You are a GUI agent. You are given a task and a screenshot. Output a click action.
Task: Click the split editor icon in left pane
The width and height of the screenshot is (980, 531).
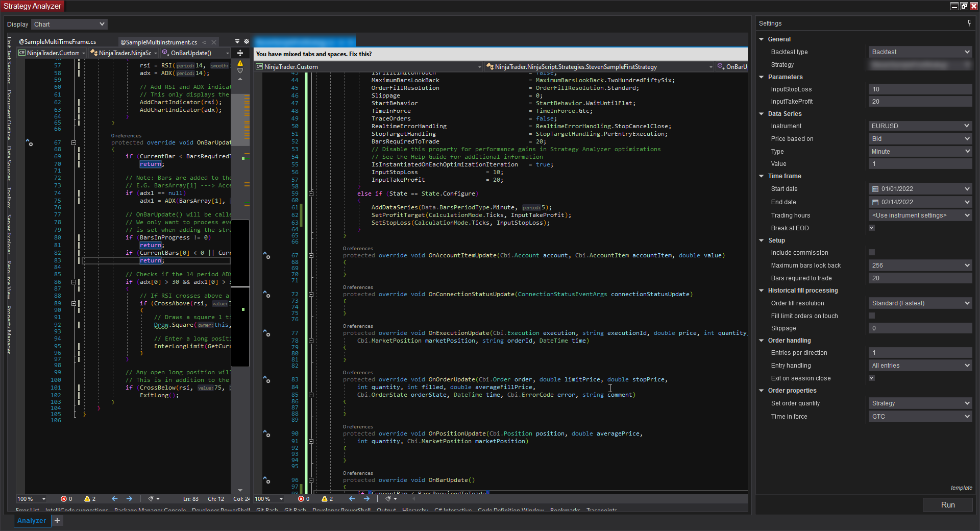240,53
